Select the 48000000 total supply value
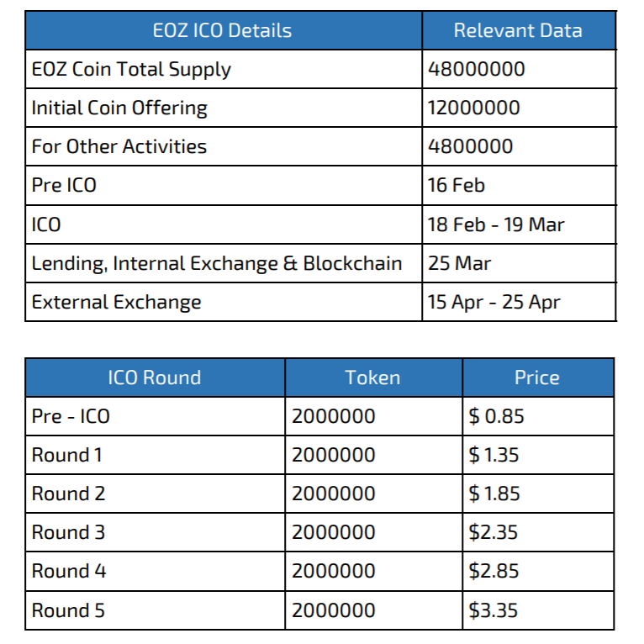This screenshot has height=644, width=644. (x=477, y=69)
